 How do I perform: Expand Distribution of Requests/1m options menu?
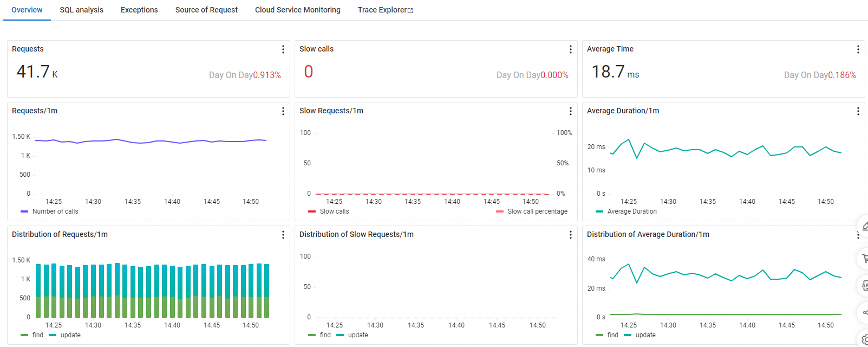(x=283, y=235)
